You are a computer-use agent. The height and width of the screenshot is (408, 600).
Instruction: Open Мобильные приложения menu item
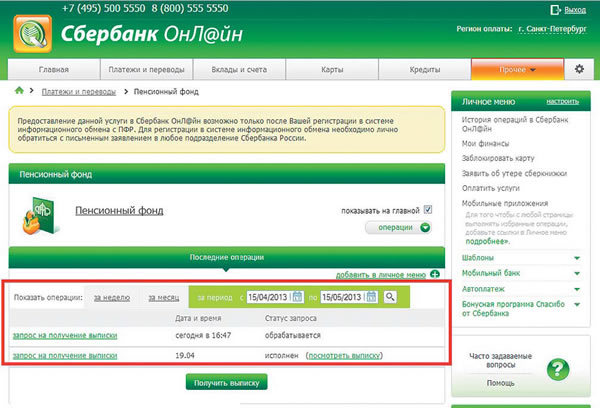(505, 203)
